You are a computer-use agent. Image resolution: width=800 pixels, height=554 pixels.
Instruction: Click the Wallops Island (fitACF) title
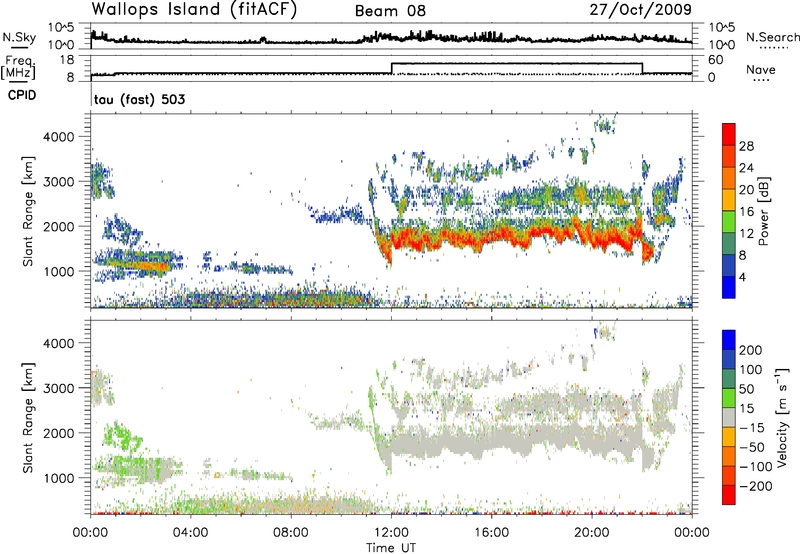pyautogui.click(x=194, y=10)
